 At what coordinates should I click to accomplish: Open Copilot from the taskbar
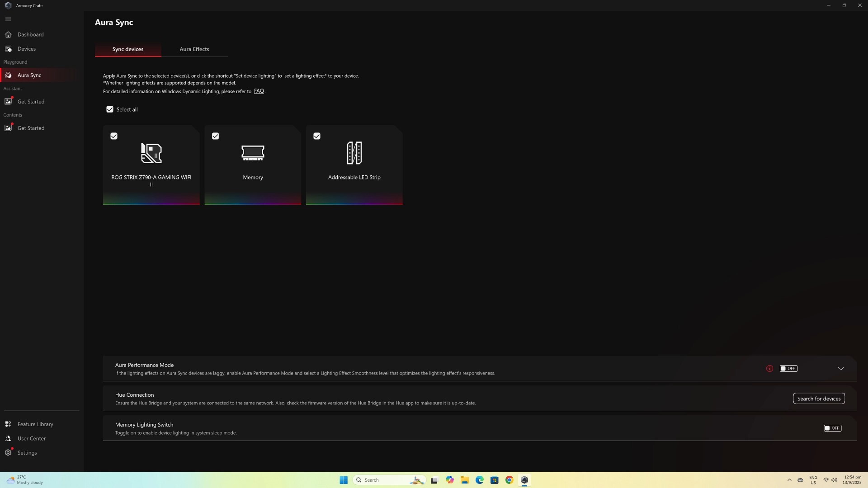pos(449,480)
